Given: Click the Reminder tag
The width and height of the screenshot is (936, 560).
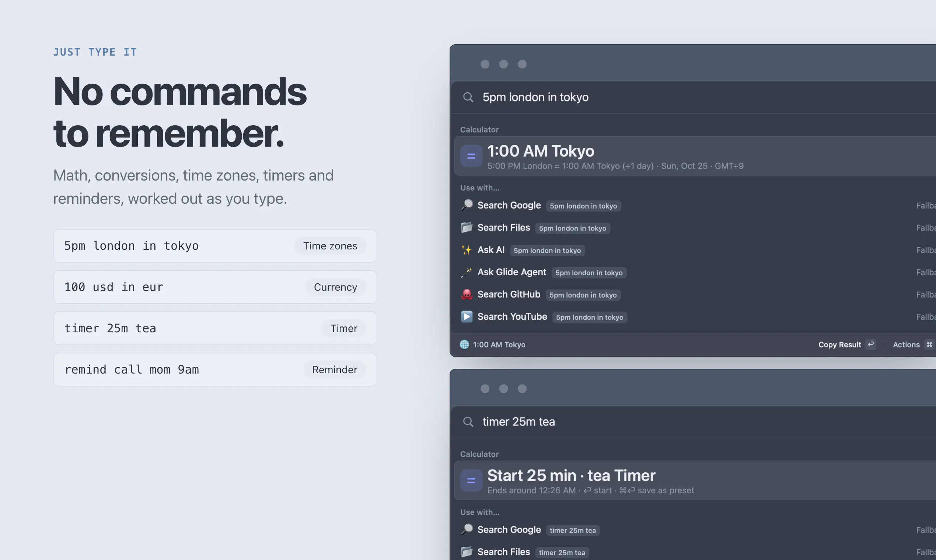Looking at the screenshot, I should (x=334, y=370).
